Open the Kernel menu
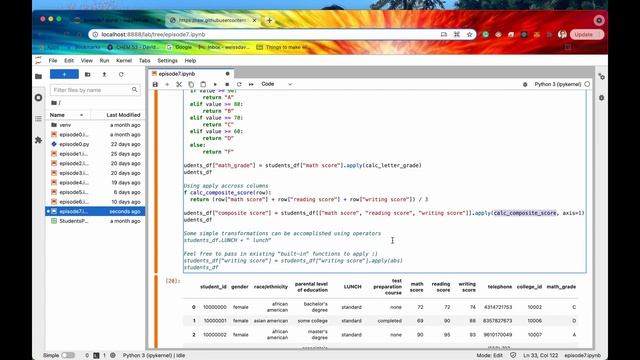 124,60
